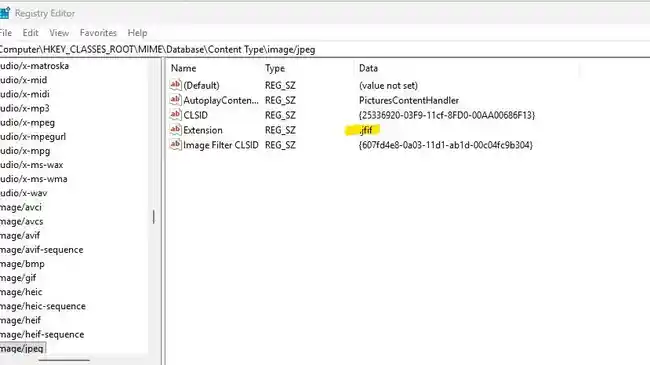Select the audio/x-ms-wma key
The height and width of the screenshot is (365, 650).
34,179
